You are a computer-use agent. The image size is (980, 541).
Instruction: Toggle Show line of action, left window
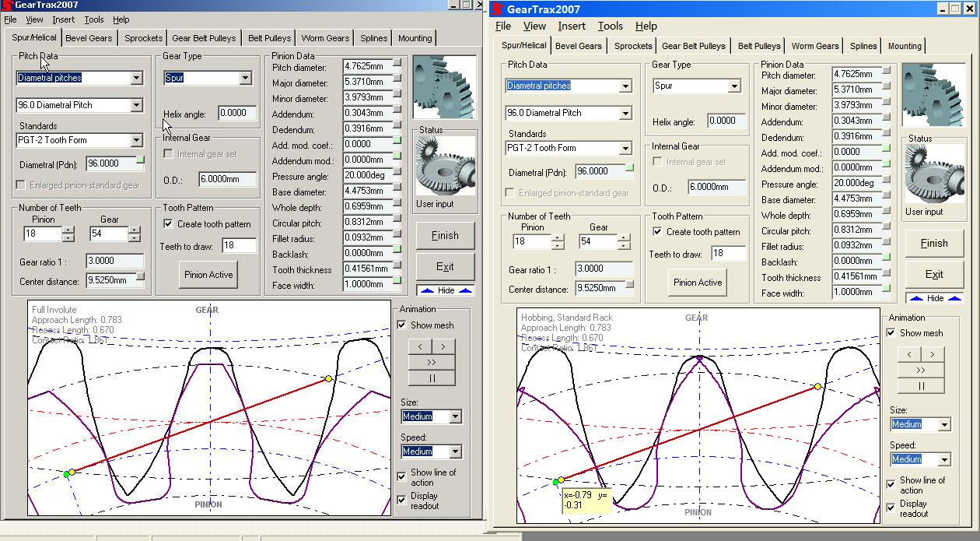[402, 476]
